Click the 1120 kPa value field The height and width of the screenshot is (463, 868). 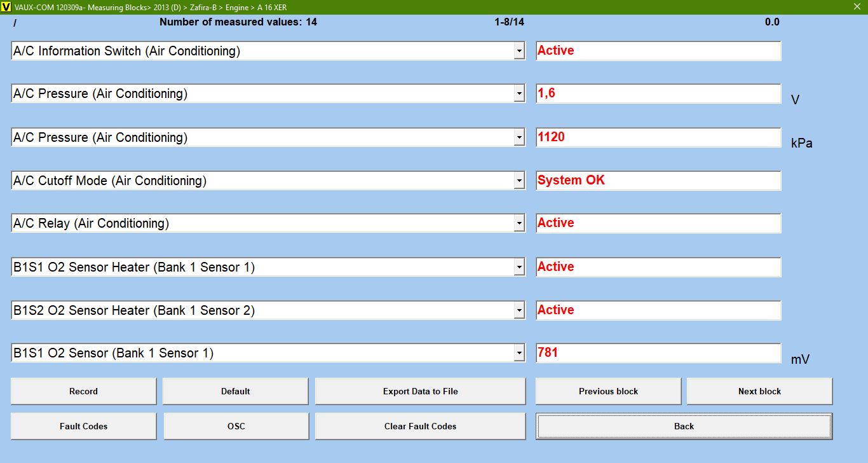(x=658, y=137)
